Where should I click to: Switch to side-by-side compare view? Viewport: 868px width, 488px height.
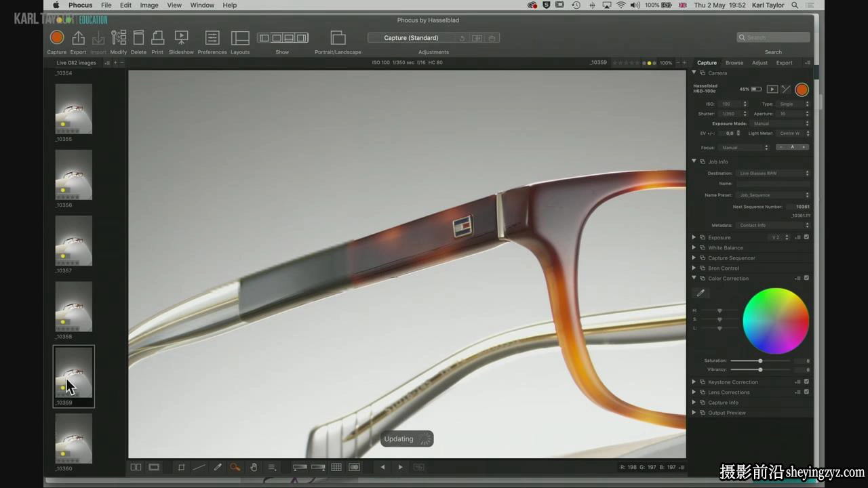[x=136, y=467]
